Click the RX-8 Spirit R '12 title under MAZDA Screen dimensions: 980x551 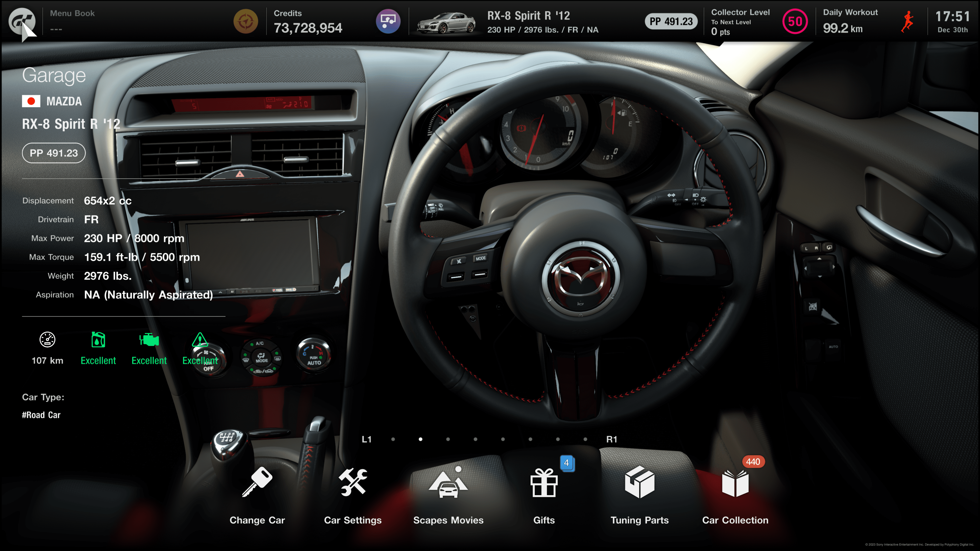71,124
